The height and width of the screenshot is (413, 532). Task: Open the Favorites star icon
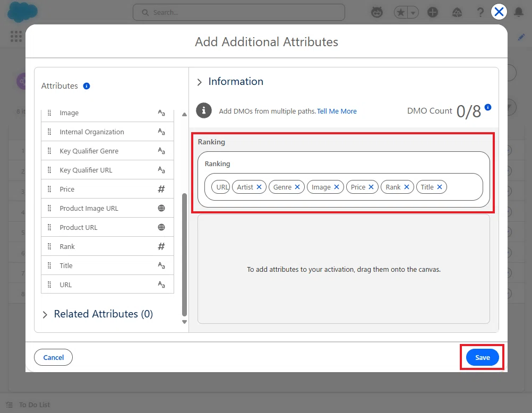(x=401, y=13)
